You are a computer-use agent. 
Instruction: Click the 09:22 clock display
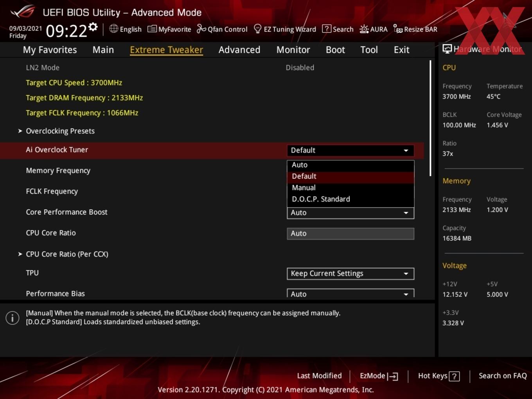pos(66,31)
